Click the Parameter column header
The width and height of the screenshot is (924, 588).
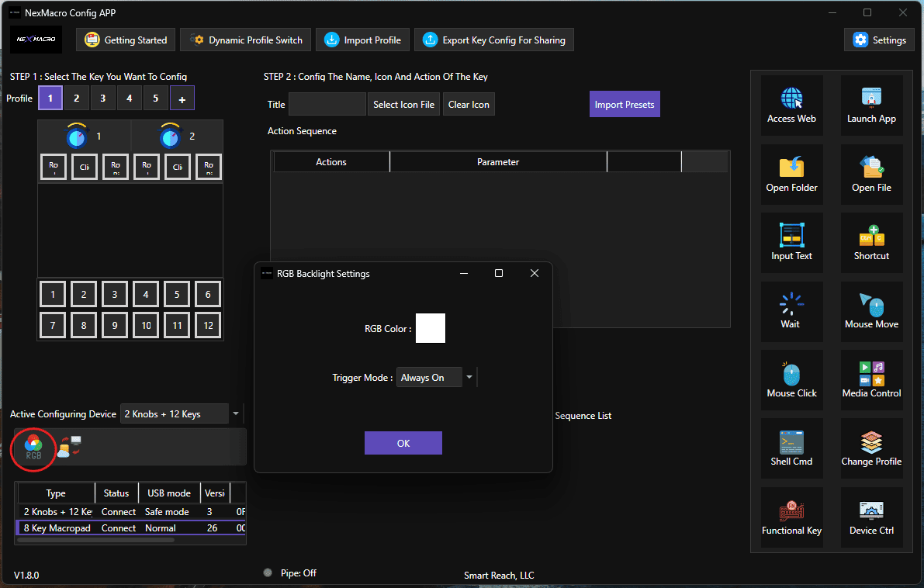tap(498, 162)
